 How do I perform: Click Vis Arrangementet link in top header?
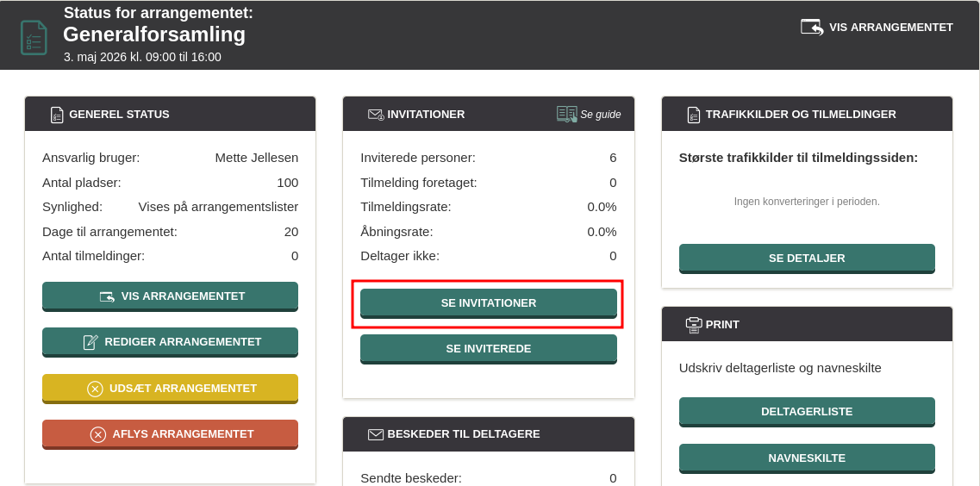890,28
